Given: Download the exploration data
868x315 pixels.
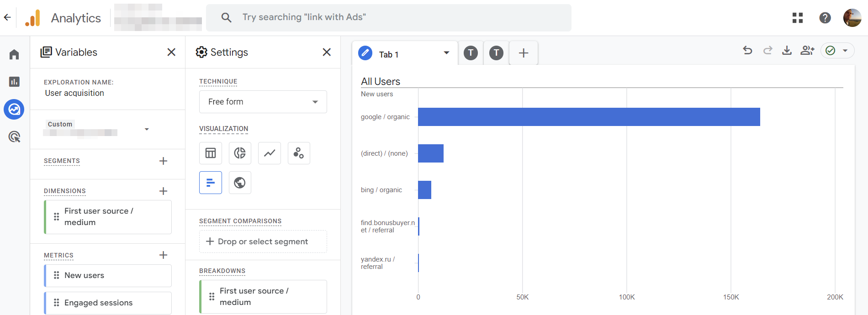Looking at the screenshot, I should [x=787, y=50].
